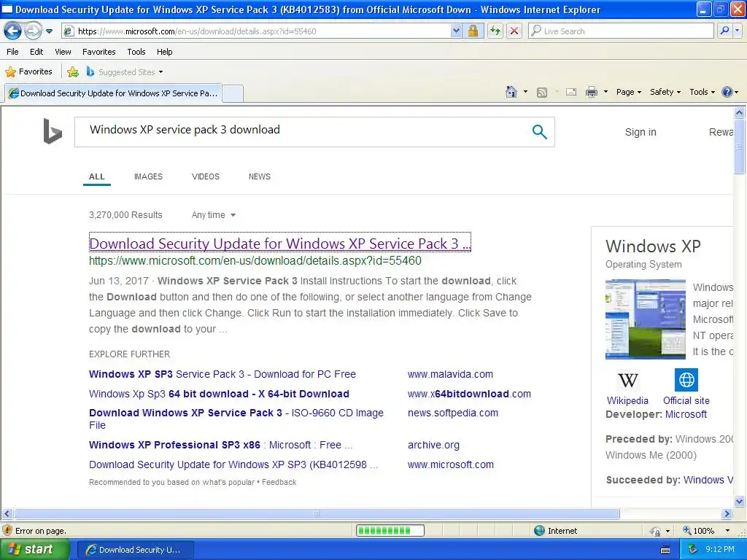747x560 pixels.
Task: Click the RSS feeds icon
Action: point(542,93)
